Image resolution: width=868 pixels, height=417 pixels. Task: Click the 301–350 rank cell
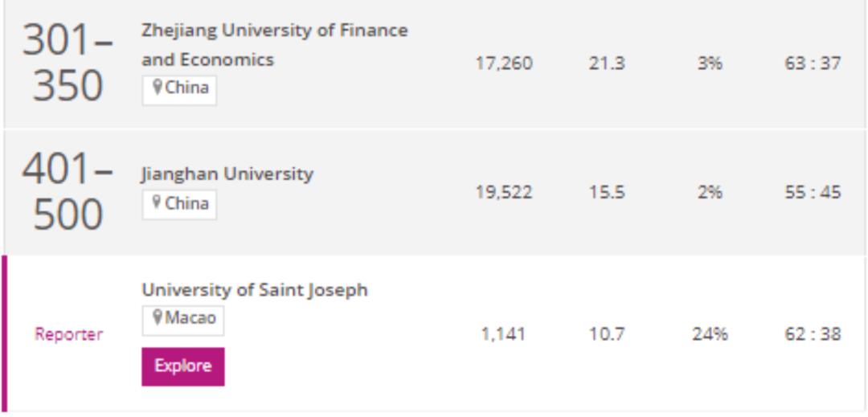(68, 63)
